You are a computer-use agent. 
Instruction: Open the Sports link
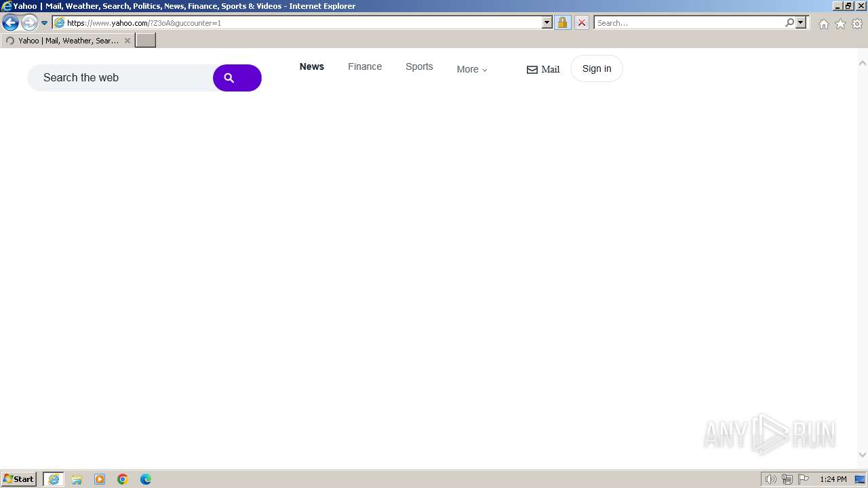(x=419, y=66)
